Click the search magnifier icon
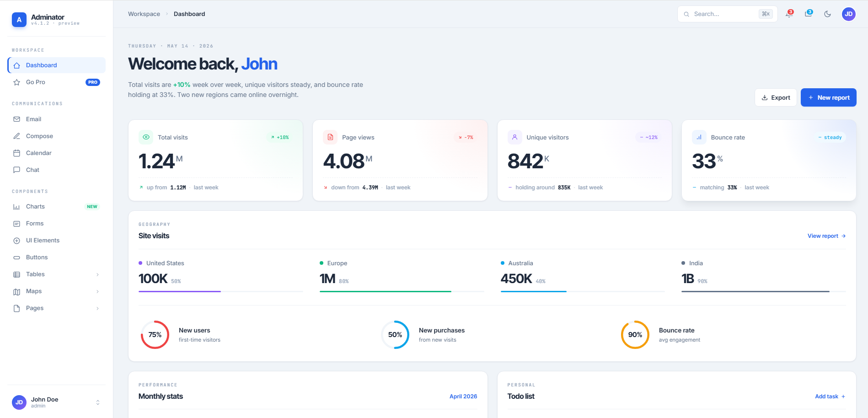Image resolution: width=868 pixels, height=418 pixels. point(686,14)
